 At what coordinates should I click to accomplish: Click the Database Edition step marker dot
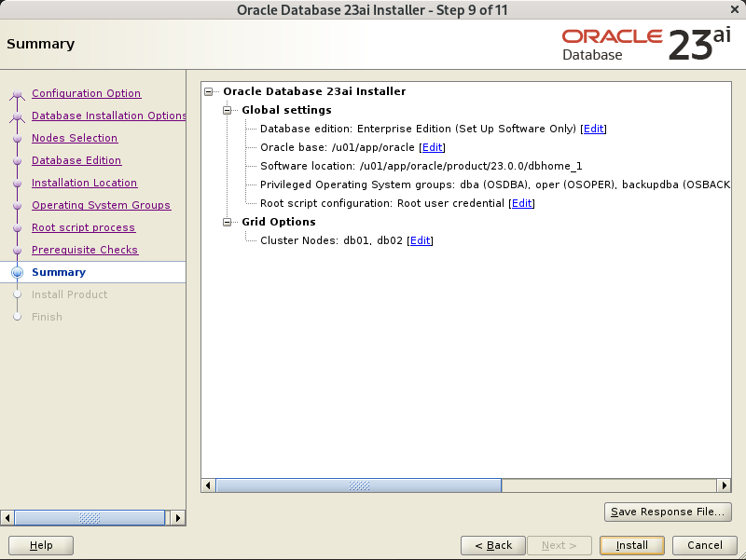coord(17,160)
